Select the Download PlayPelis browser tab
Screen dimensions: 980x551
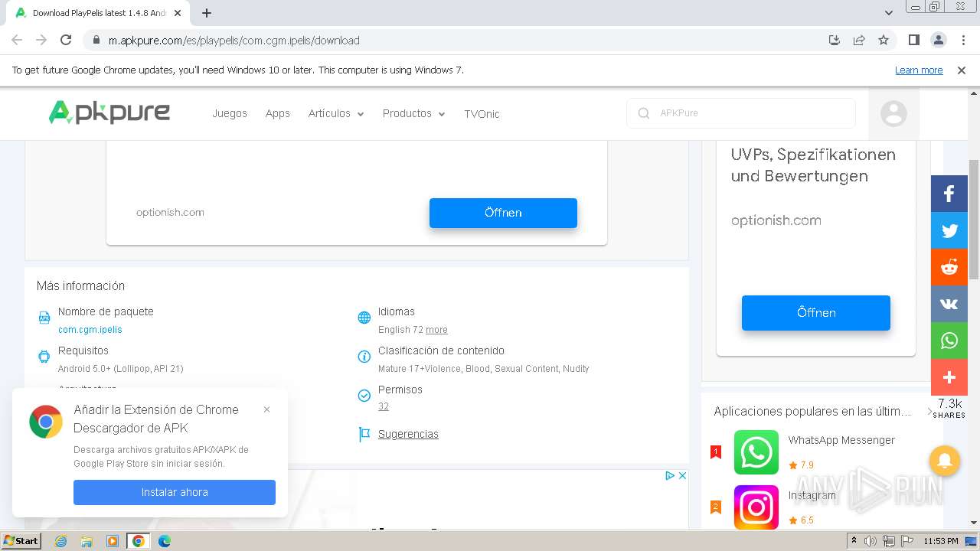(100, 13)
